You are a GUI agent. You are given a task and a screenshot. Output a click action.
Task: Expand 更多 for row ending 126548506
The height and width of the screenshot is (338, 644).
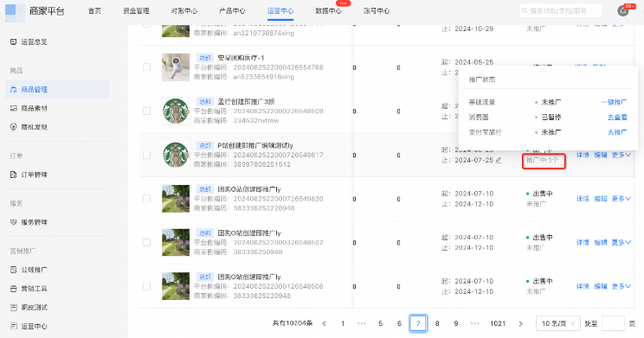(621, 287)
